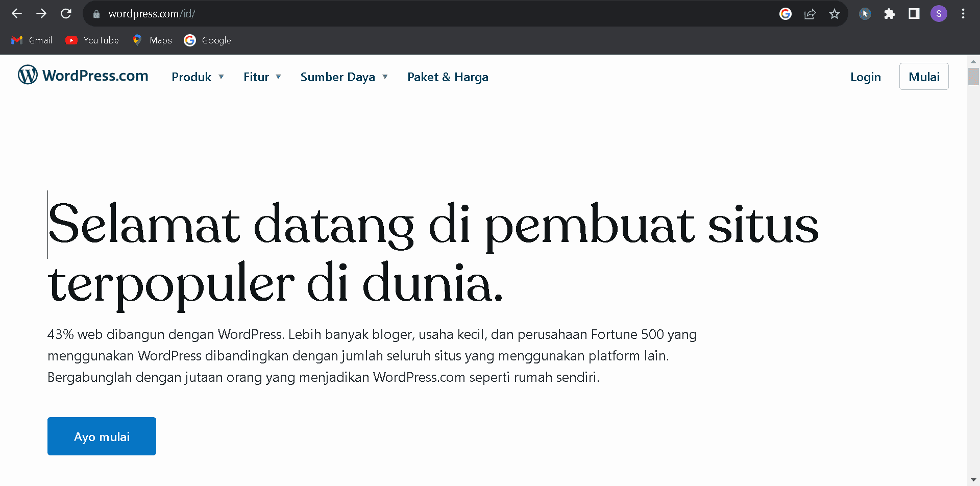
Task: Click the address bar URL
Action: click(152, 14)
